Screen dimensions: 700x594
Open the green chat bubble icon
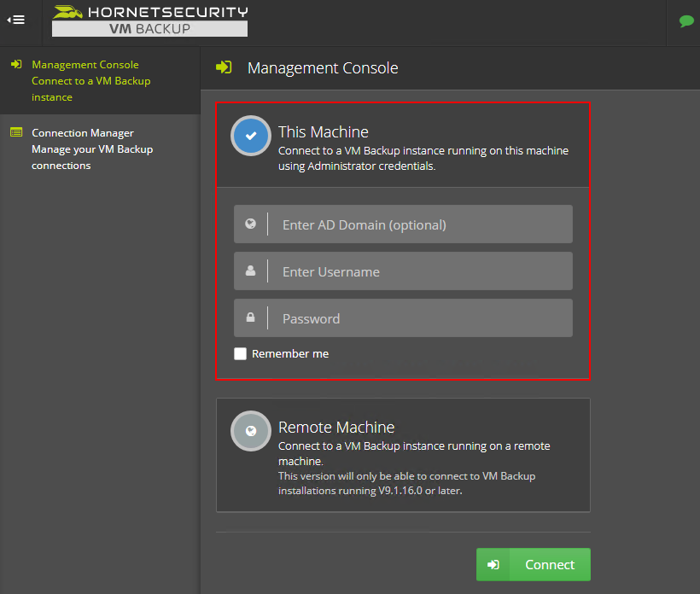(x=686, y=20)
